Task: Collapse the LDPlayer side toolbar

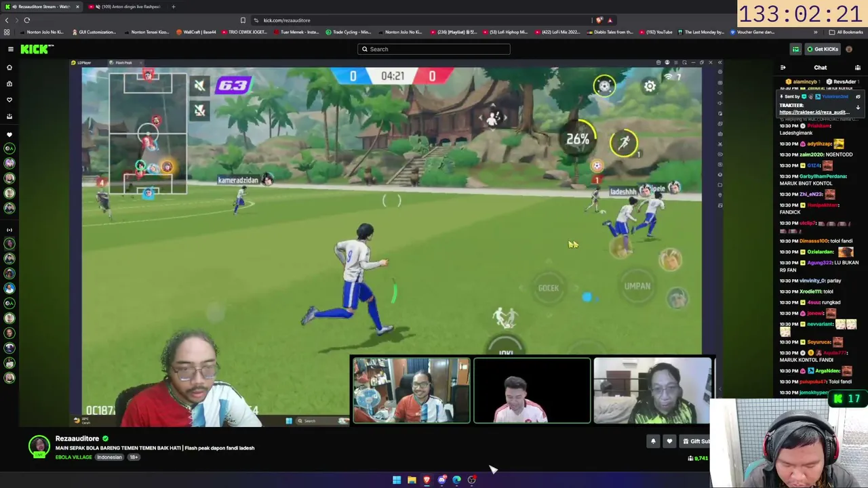Action: [x=719, y=62]
